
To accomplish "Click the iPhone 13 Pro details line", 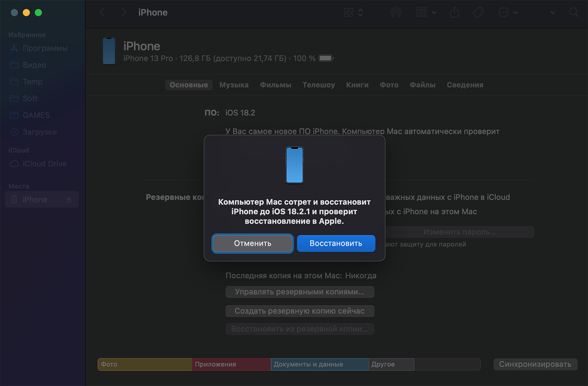I will (x=219, y=58).
